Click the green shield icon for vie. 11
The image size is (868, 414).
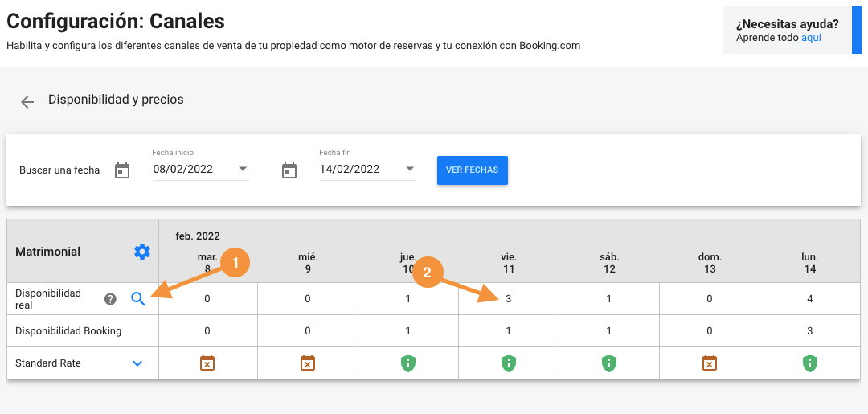509,363
